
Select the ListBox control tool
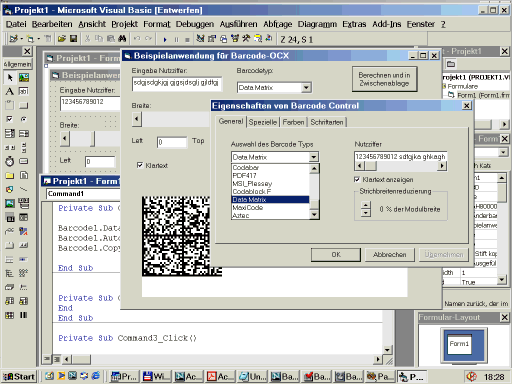point(24,133)
